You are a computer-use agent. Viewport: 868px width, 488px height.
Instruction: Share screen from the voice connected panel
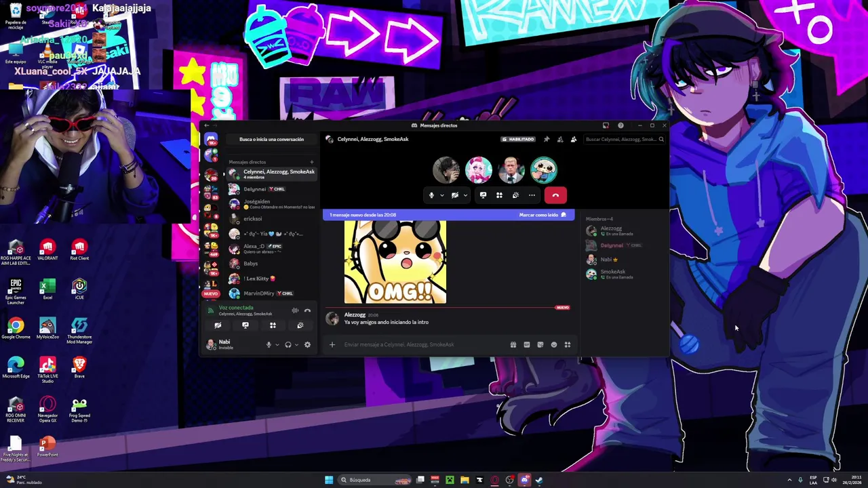pyautogui.click(x=245, y=325)
